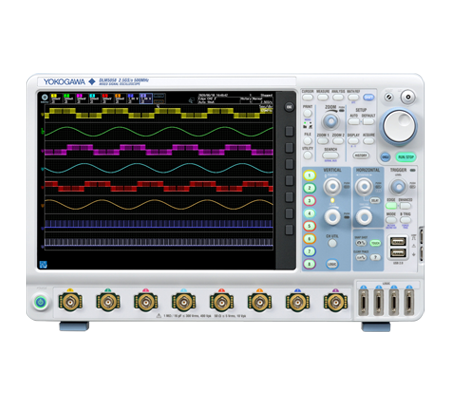450x406 pixels.
Task: Push the CURSOR key
Action: (x=307, y=97)
